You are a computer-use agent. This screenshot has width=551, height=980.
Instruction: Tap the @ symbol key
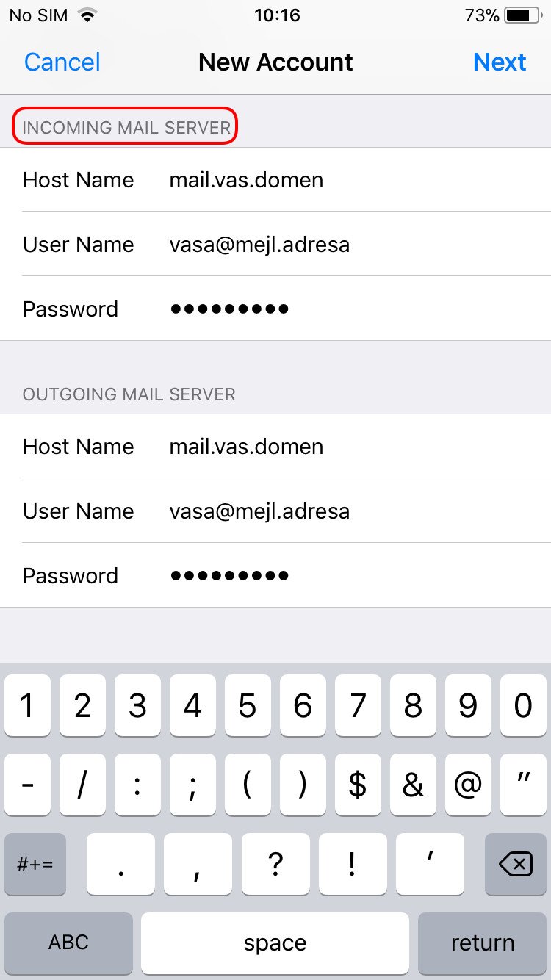pyautogui.click(x=467, y=785)
